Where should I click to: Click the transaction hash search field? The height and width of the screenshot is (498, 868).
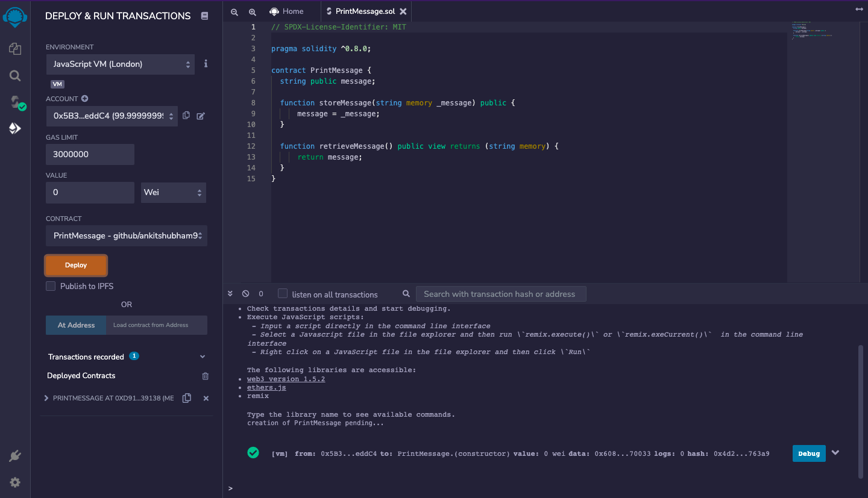pyautogui.click(x=501, y=294)
